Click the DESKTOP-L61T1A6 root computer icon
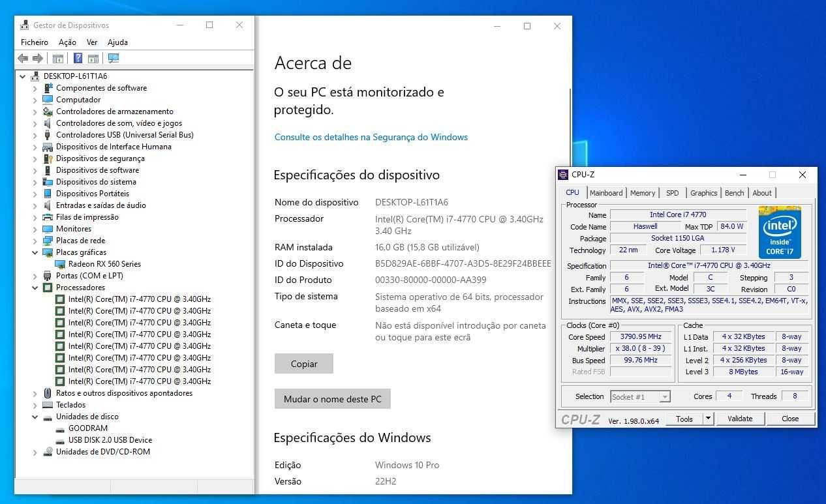 coord(35,76)
